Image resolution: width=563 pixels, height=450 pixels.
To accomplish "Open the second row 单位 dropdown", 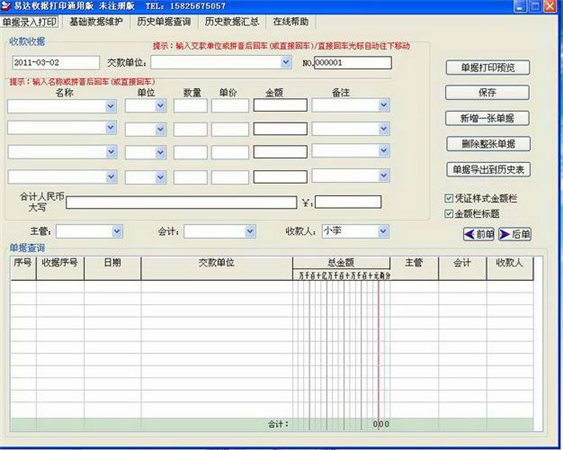I will click(160, 129).
